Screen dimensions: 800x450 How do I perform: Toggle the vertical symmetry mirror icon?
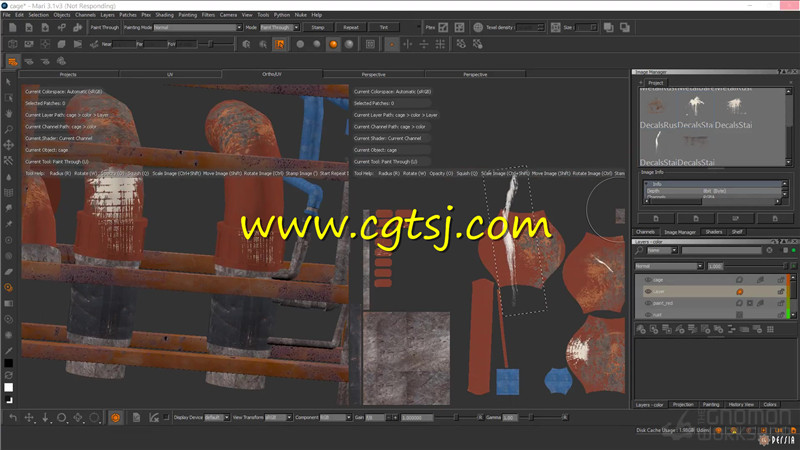(x=424, y=44)
